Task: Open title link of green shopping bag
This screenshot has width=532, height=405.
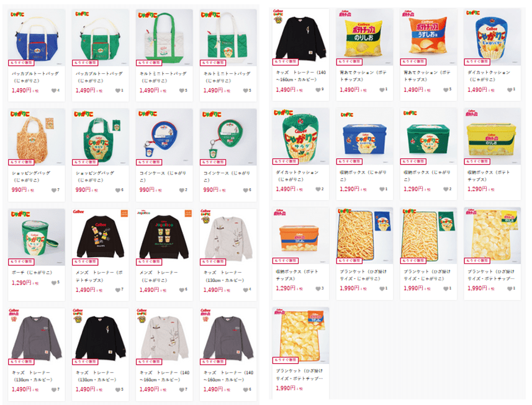Action: pos(94,176)
